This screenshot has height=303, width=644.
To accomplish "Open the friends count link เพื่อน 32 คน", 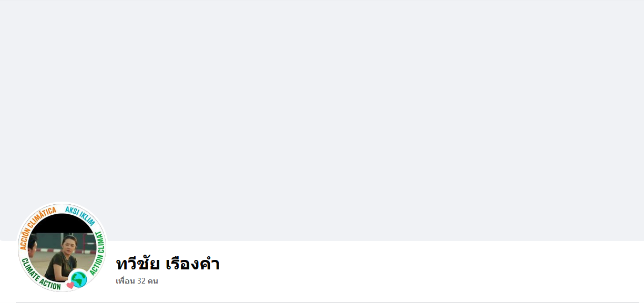I will (137, 281).
